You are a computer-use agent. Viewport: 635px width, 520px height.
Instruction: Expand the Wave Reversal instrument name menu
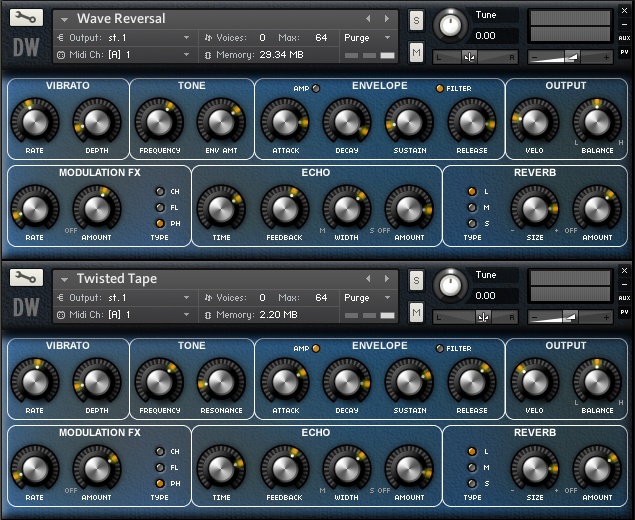[65, 19]
